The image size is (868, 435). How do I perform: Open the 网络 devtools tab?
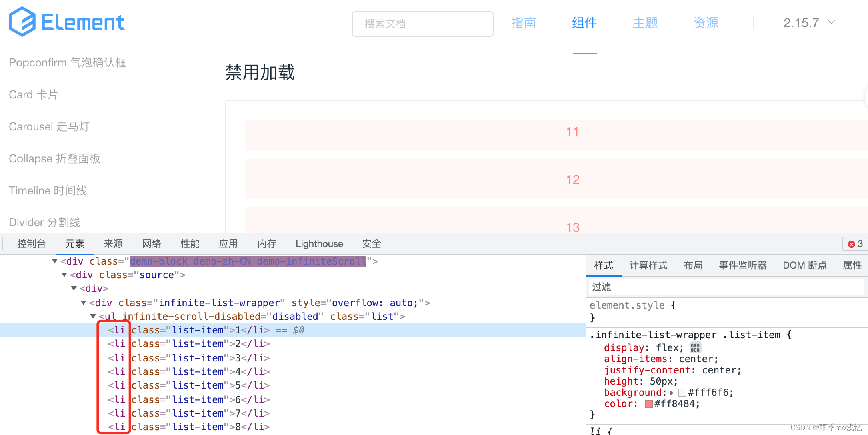click(152, 244)
